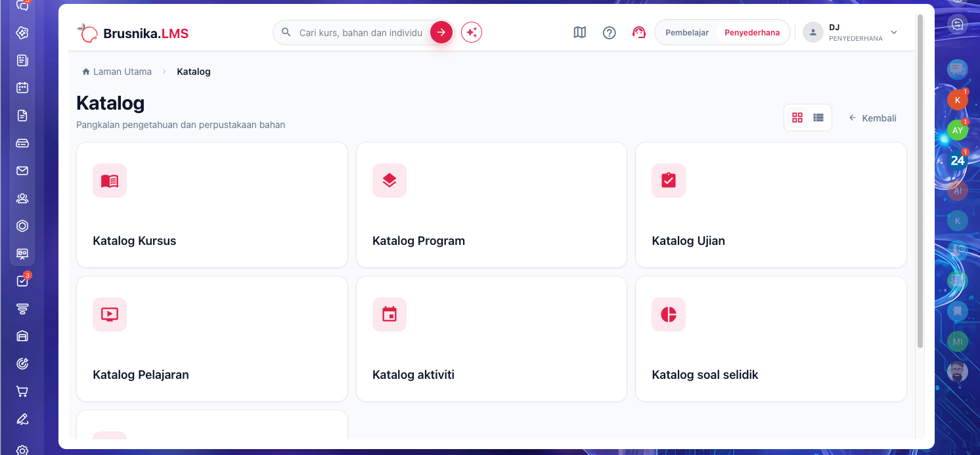Screen dimensions: 980x455
Task: Click the Katalog aktiviti calendar icon
Action: (390, 314)
